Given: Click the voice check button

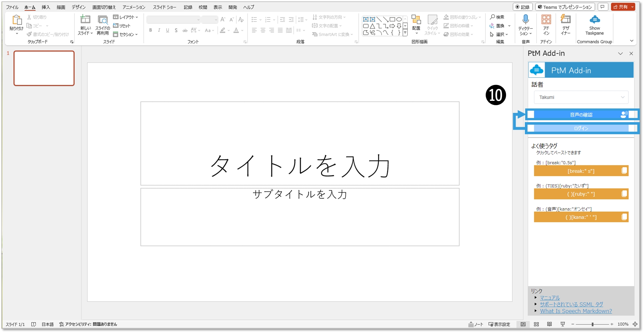Looking at the screenshot, I should pyautogui.click(x=581, y=114).
